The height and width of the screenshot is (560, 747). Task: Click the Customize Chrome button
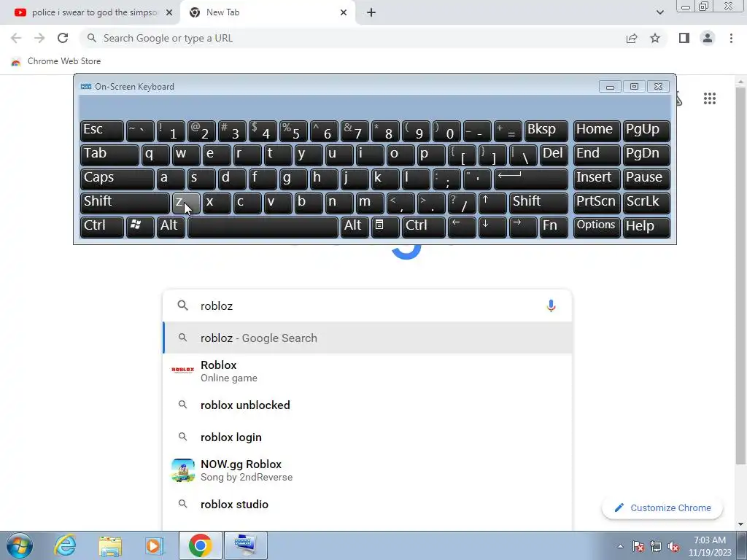(662, 508)
